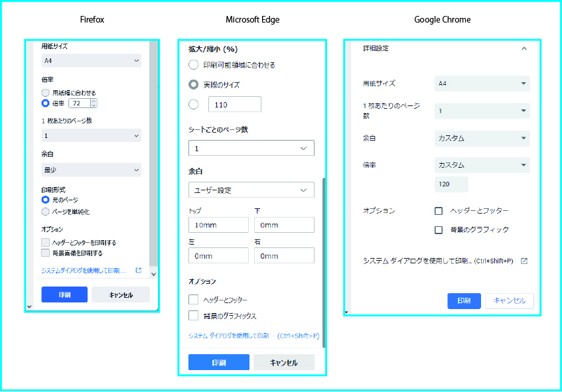Open the system dialog print link in Edge
This screenshot has width=562, height=392.
pyautogui.click(x=253, y=336)
